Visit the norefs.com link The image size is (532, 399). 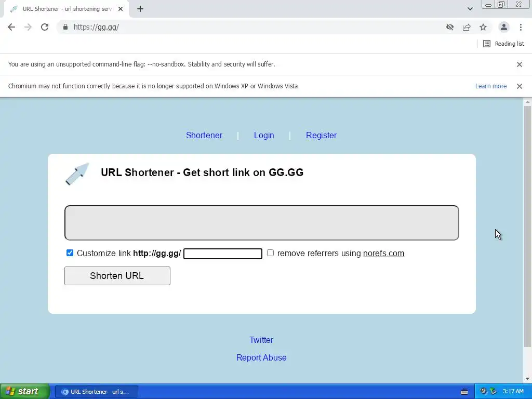[x=383, y=254]
